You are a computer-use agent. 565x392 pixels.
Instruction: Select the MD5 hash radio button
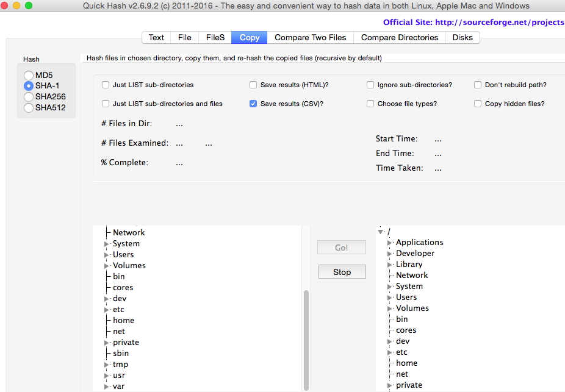(29, 75)
